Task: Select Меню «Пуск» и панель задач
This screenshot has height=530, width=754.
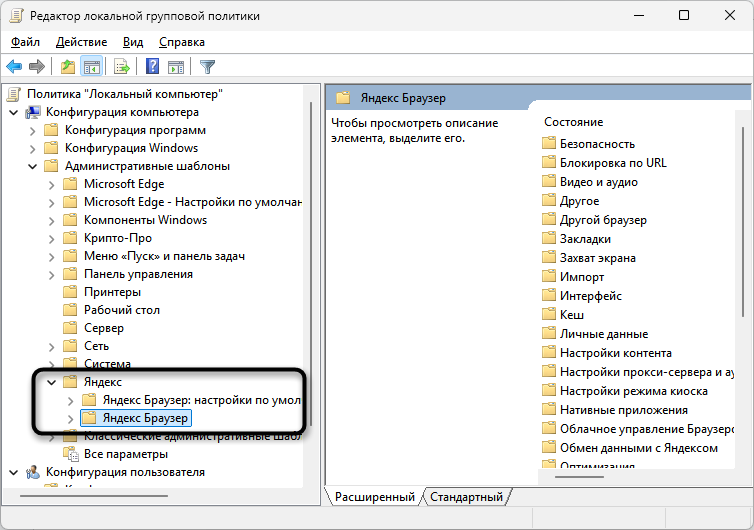Action: (164, 256)
